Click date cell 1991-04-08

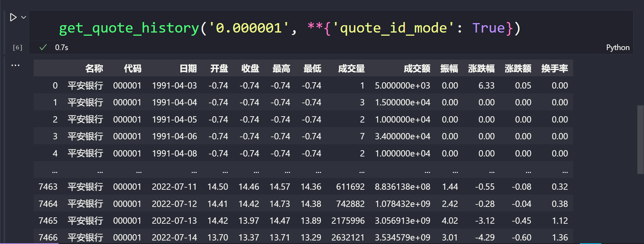tap(174, 154)
